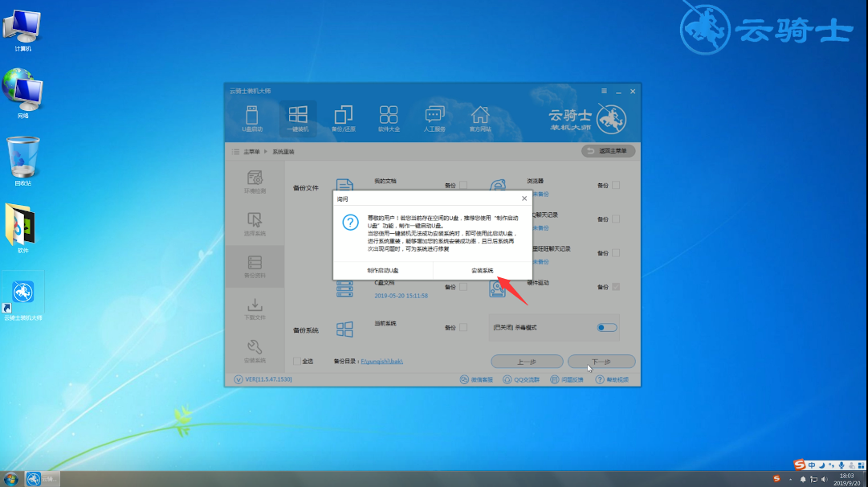868x487 pixels.
Task: Open the 人工服务 chat icon
Action: [x=434, y=119]
